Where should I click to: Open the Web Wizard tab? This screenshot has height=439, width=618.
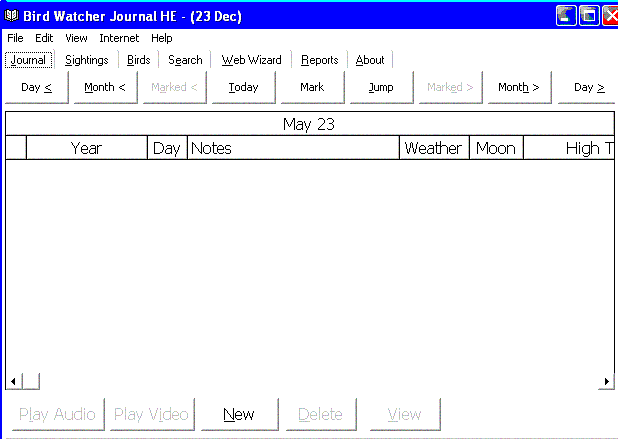[x=251, y=60]
